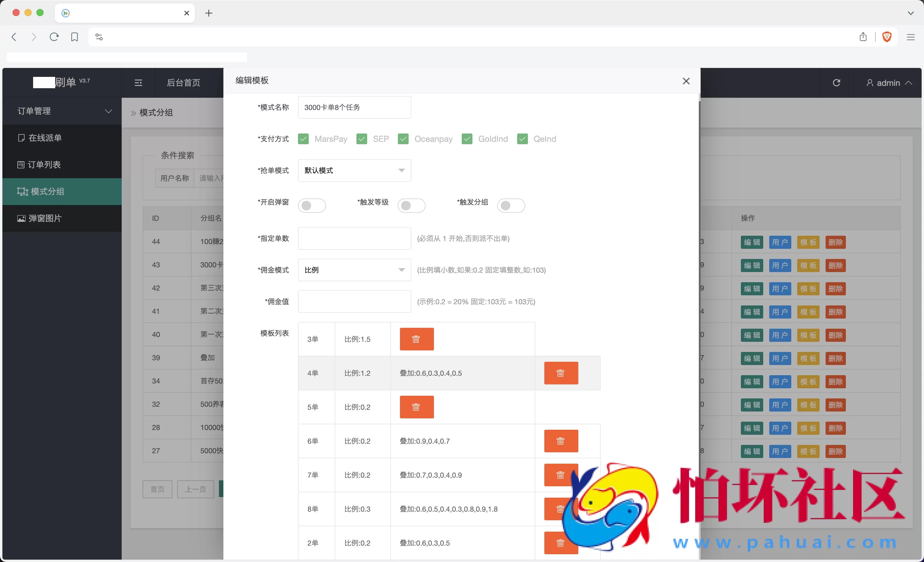Collapse the 订单管理 menu chevron

108,111
